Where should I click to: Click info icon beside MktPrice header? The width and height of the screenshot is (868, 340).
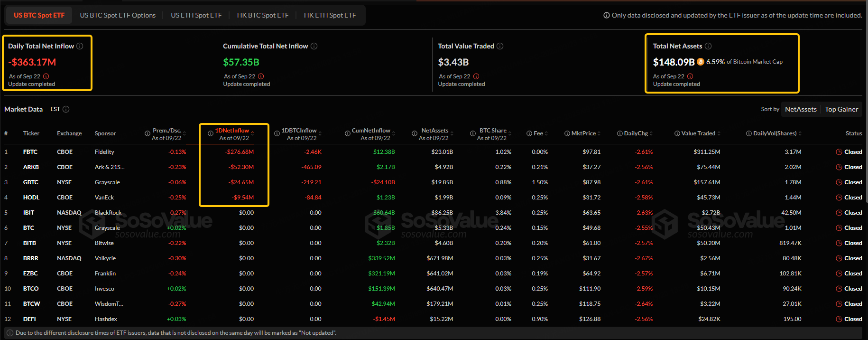click(x=567, y=133)
